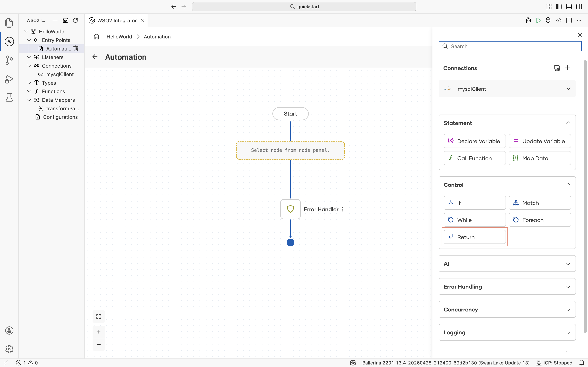Collapse the Statement section

pyautogui.click(x=568, y=123)
